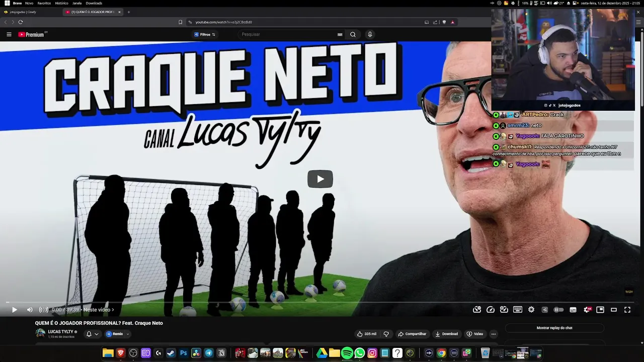Select the QUEM É O JOGADOR YouTube tab
644x362 pixels.
pos(93,12)
